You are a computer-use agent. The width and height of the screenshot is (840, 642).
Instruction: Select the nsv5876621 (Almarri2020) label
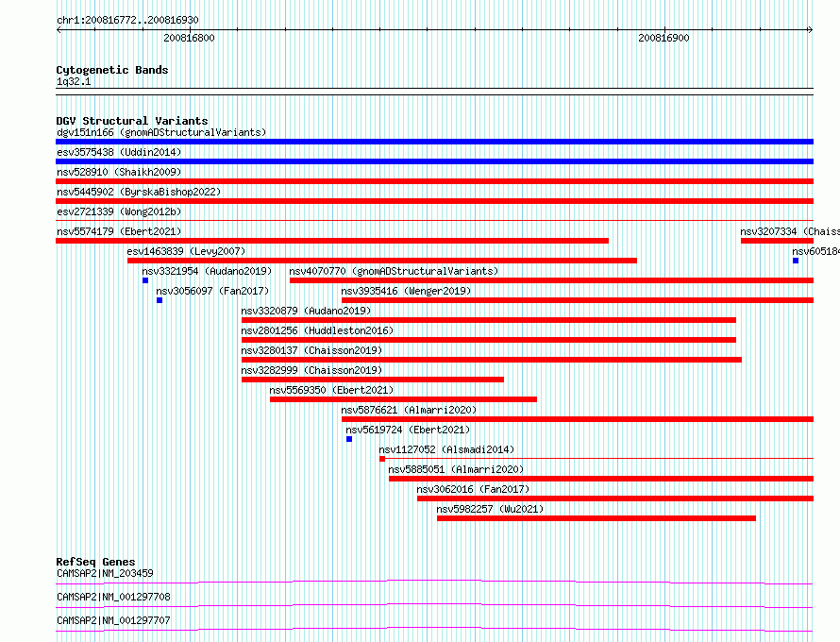pos(409,410)
